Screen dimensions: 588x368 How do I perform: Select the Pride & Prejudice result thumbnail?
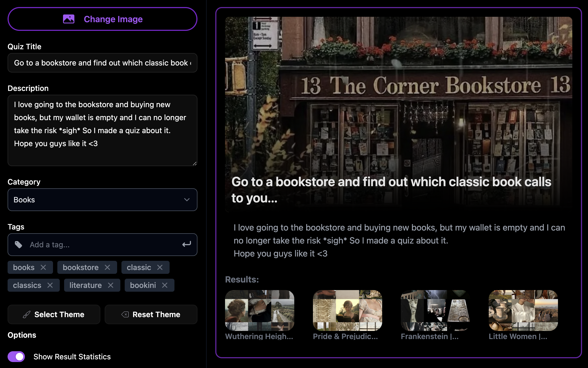point(347,310)
